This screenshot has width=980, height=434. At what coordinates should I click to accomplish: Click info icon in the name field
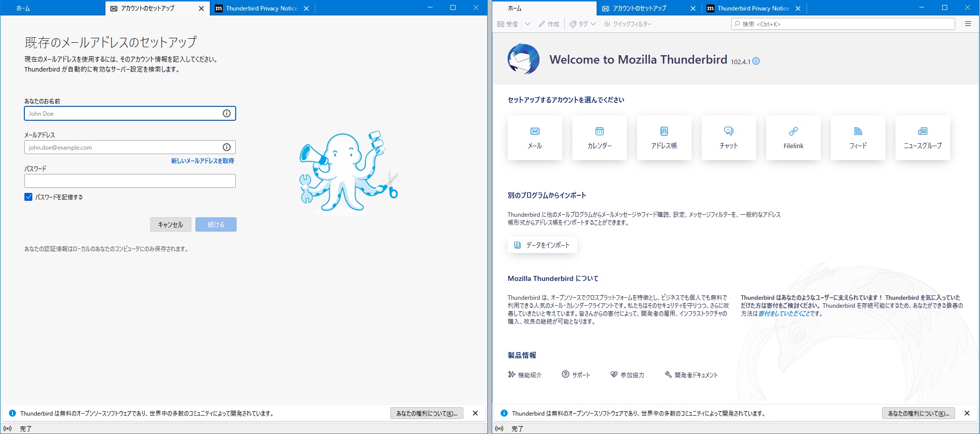pyautogui.click(x=227, y=113)
